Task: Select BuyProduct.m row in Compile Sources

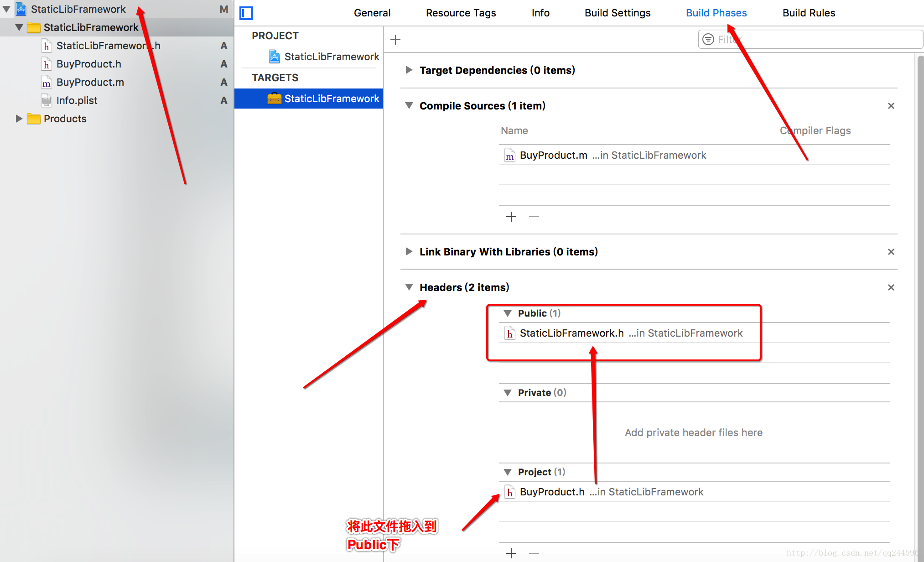Action: (695, 155)
